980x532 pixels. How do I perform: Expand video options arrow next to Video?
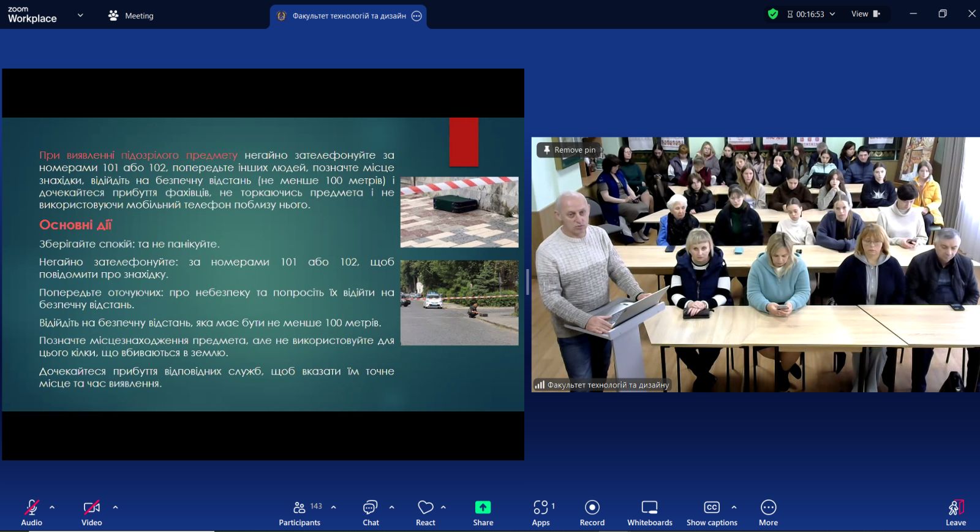[115, 507]
